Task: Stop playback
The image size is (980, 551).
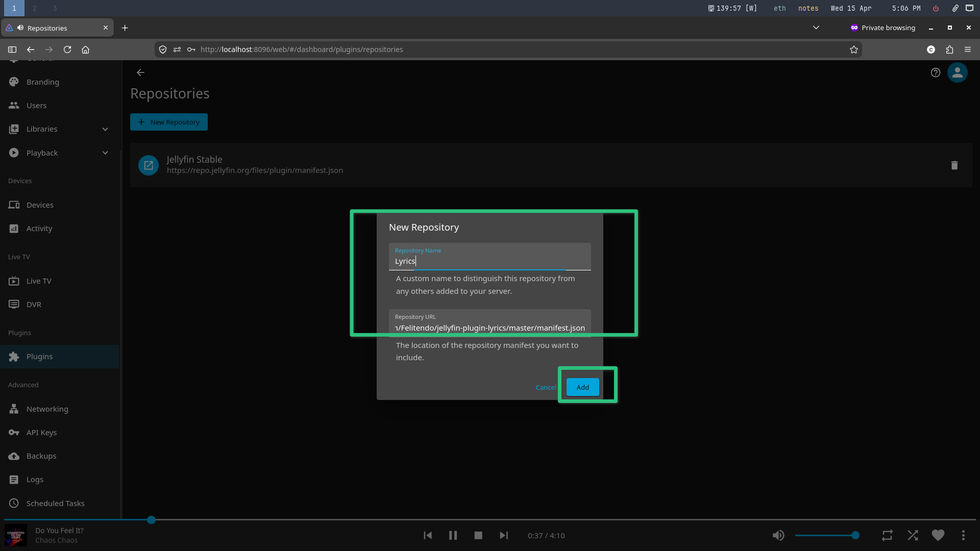Action: point(478,535)
